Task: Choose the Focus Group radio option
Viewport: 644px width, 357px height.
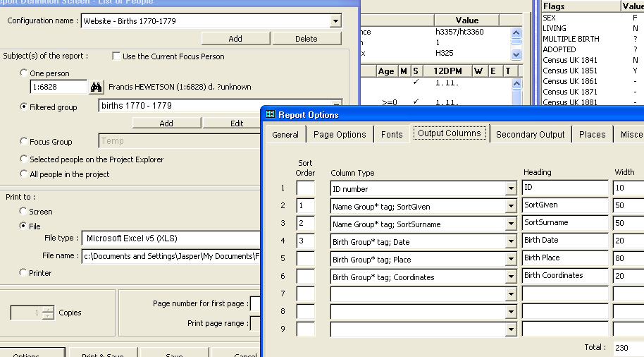Action: pos(23,141)
